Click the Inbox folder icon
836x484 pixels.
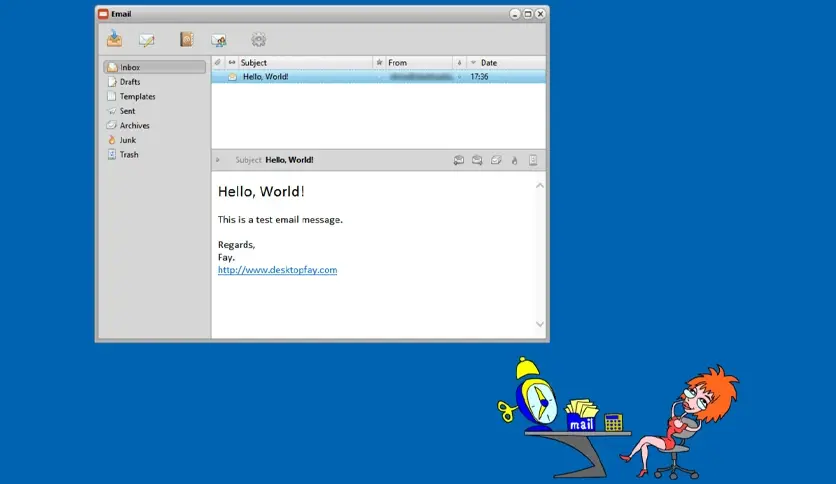click(x=112, y=67)
